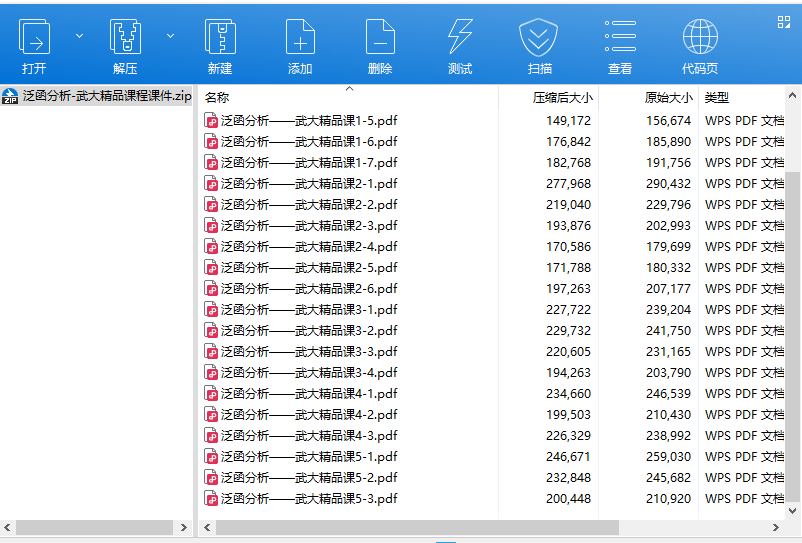Screen dimensions: 802x543
Task: Click original size 202,993
Action: click(669, 225)
